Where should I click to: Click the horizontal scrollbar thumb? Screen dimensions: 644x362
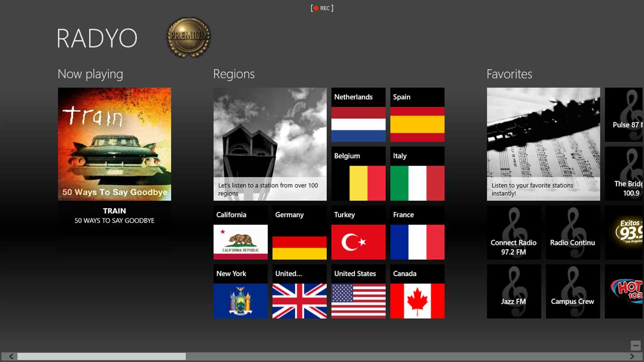click(x=102, y=356)
